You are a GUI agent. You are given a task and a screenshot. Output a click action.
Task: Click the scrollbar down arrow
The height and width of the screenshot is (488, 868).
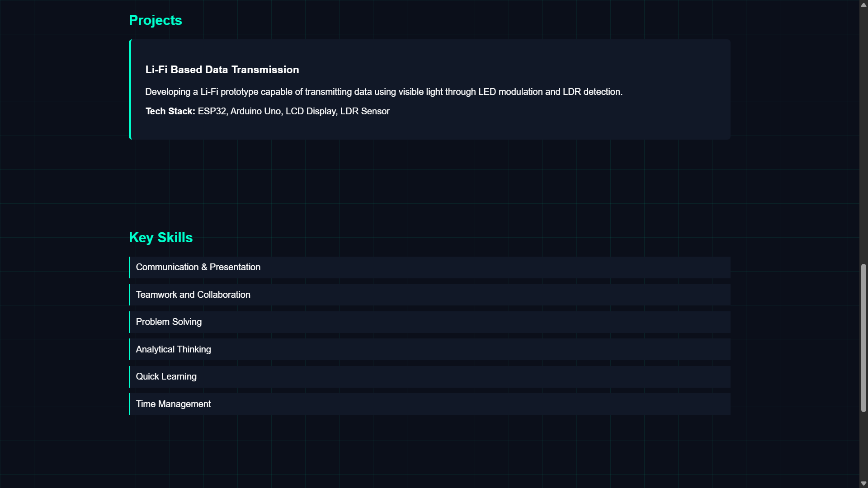coord(863,483)
